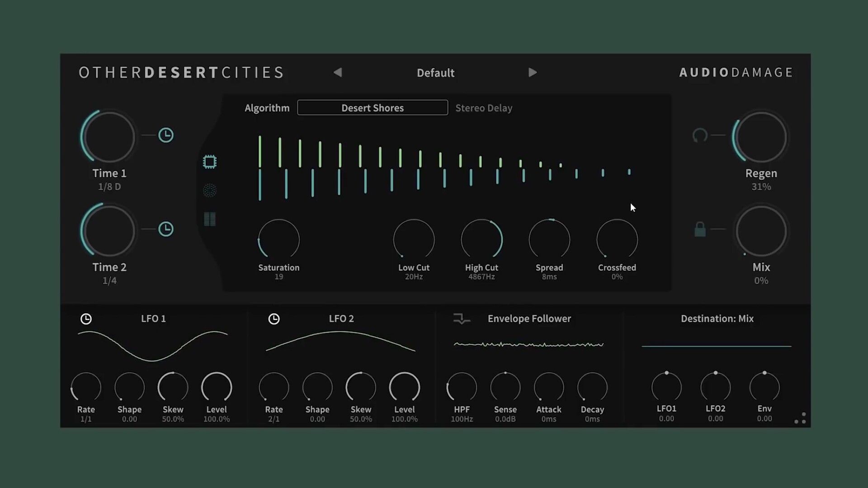The height and width of the screenshot is (488, 868).
Task: Open the Default preset name menu
Action: click(x=435, y=73)
